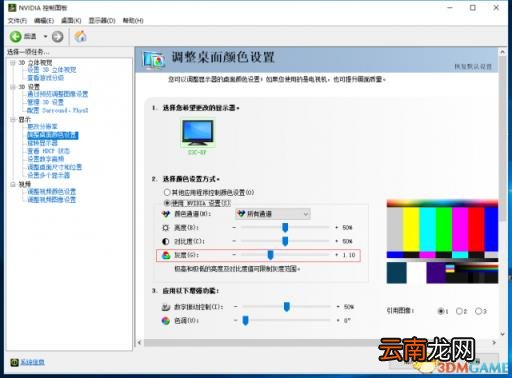This screenshot has width=512, height=378.
Task: Open the 桌面(K) menu
Action: coord(71,21)
